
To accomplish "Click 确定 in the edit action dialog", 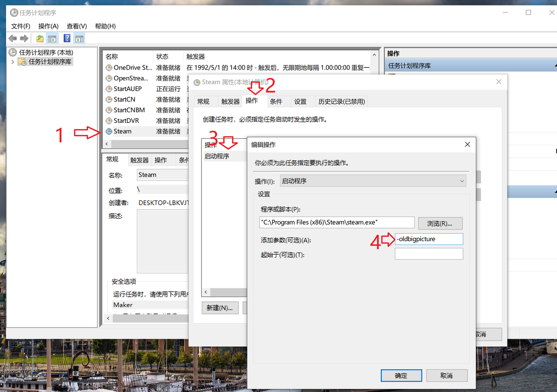I will pos(401,375).
